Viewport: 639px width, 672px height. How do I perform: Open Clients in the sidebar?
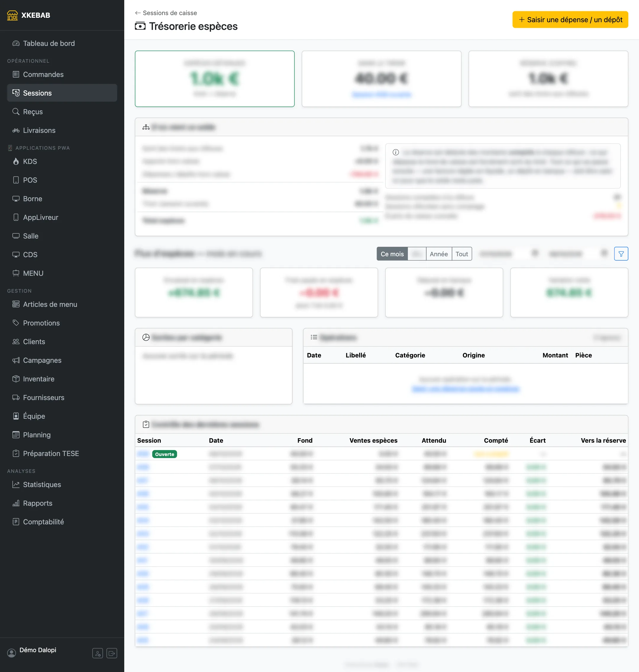62,341
